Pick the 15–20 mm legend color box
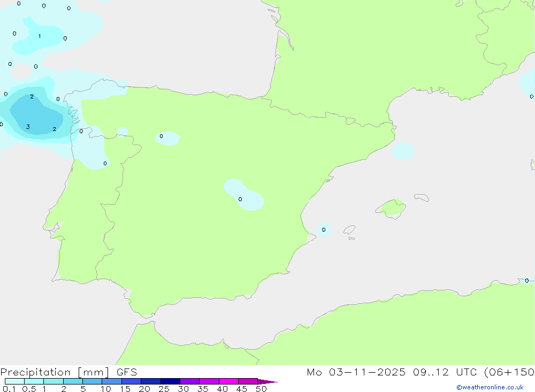 click(x=131, y=381)
